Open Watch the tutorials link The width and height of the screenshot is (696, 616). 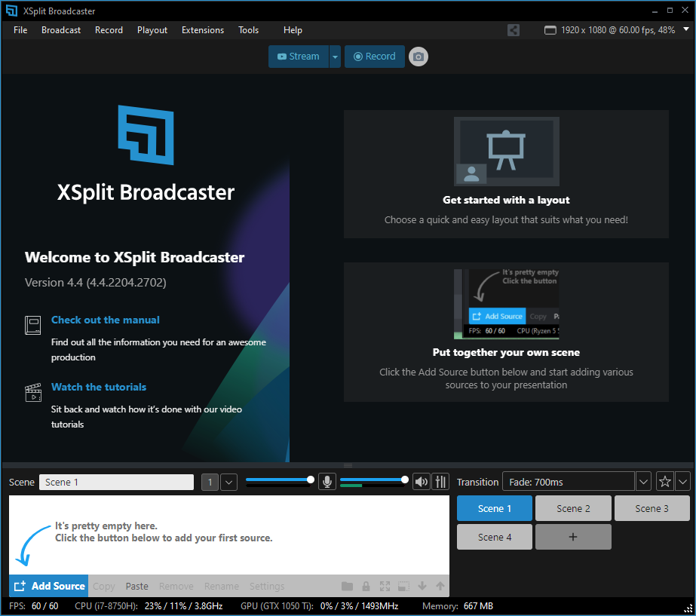[99, 387]
